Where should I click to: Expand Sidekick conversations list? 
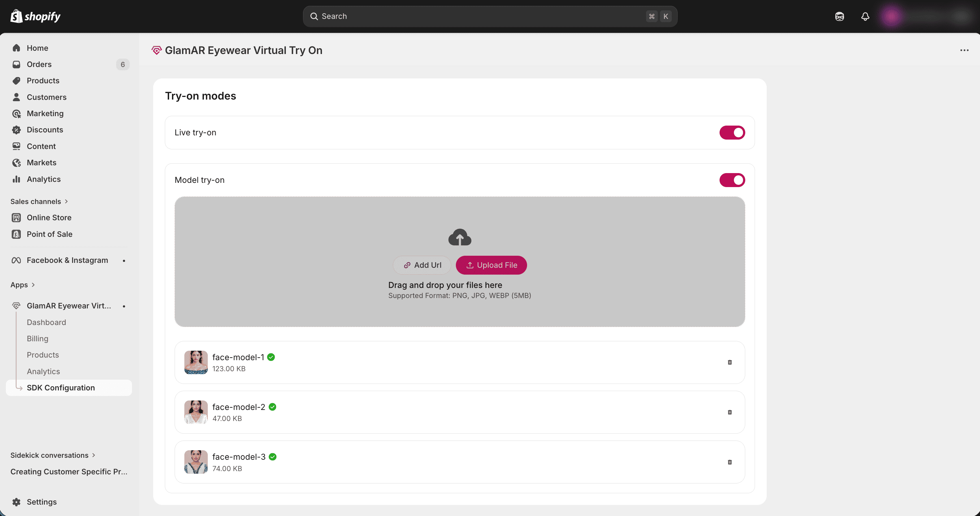pos(94,455)
